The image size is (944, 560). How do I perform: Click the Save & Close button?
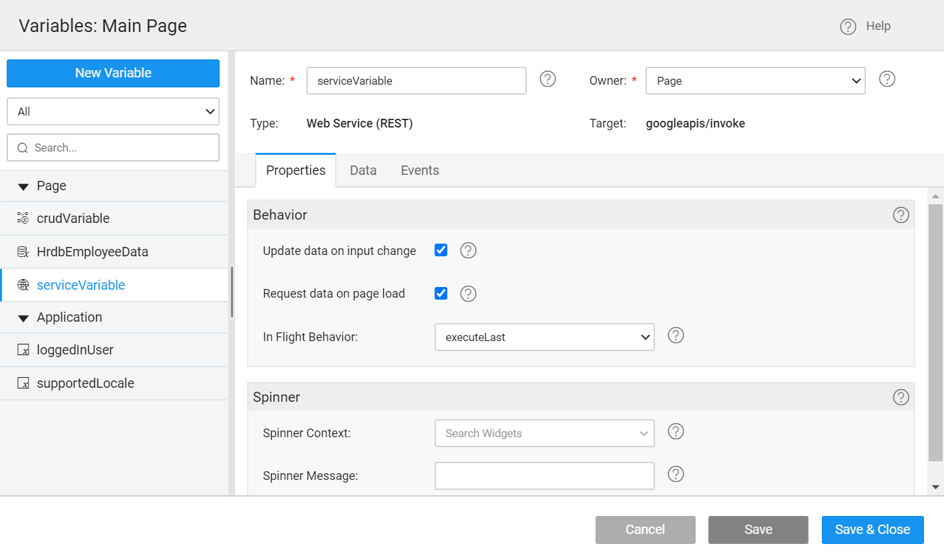coord(872,529)
